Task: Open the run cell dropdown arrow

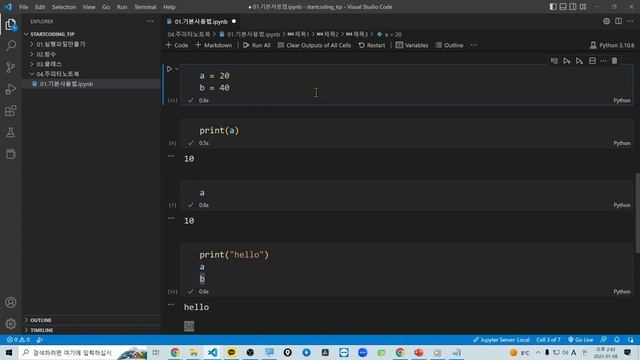Action: click(177, 69)
